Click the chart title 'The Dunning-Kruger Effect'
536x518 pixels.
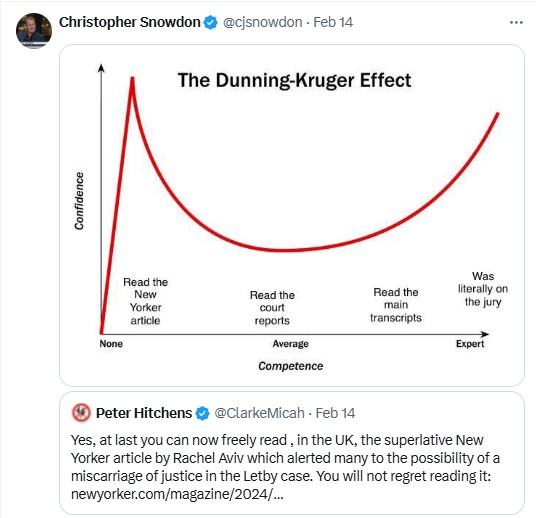[294, 81]
